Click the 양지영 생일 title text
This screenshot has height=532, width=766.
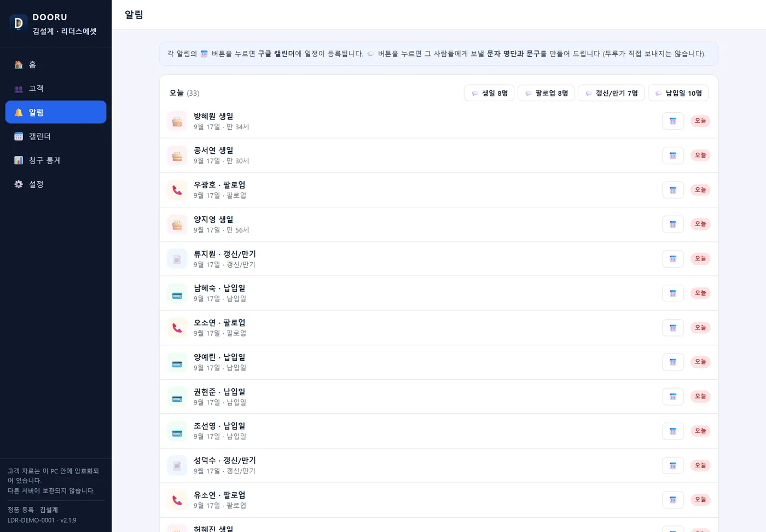(x=213, y=219)
